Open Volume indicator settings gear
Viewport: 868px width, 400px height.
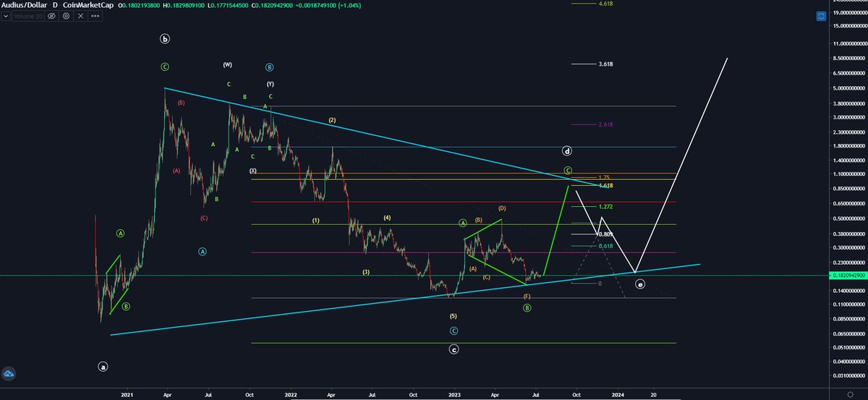[x=66, y=16]
